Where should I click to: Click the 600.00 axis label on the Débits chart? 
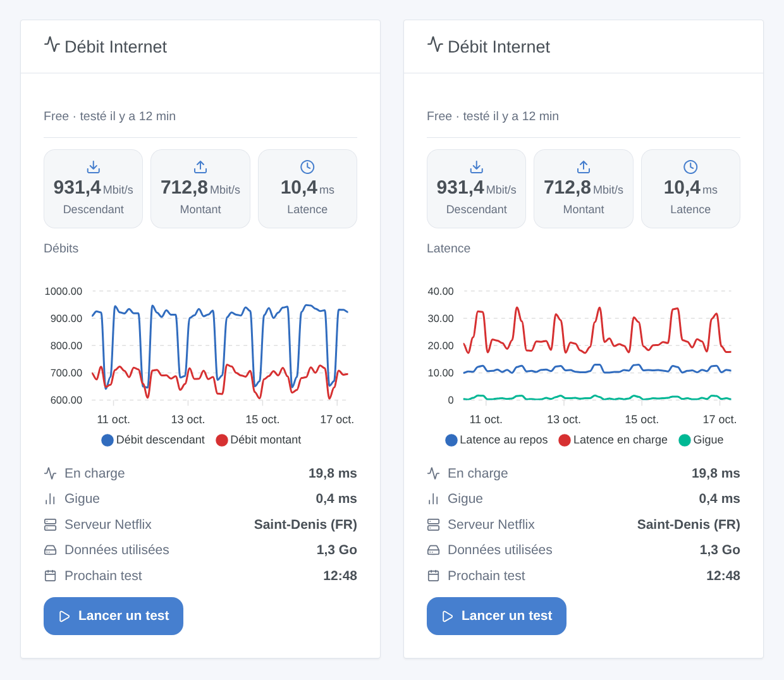[66, 400]
